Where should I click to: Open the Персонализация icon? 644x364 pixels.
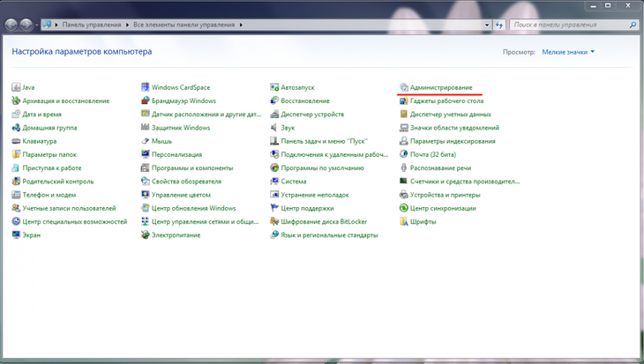pos(146,155)
